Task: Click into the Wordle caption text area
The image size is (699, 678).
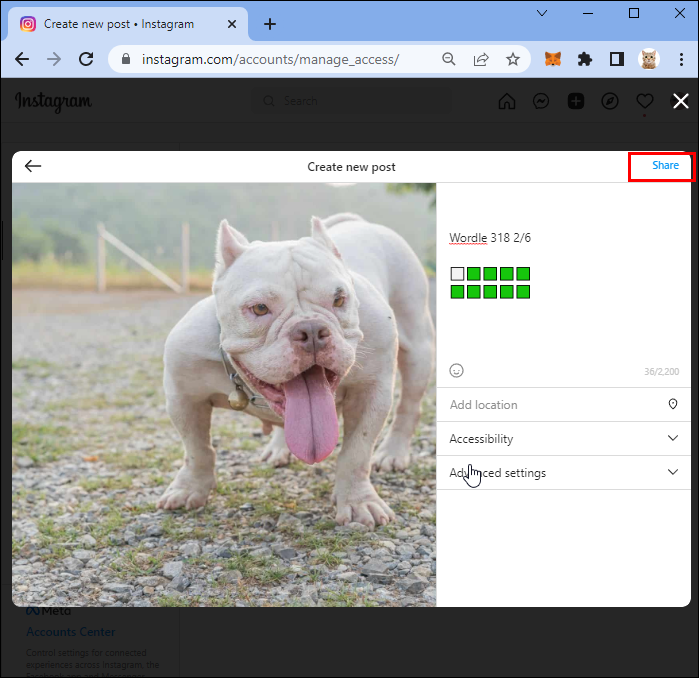Action: pos(563,273)
